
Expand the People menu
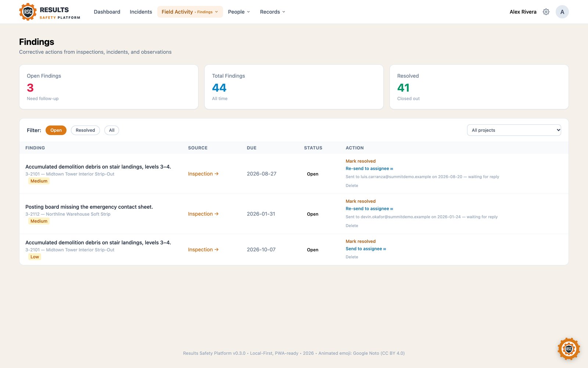tap(239, 12)
